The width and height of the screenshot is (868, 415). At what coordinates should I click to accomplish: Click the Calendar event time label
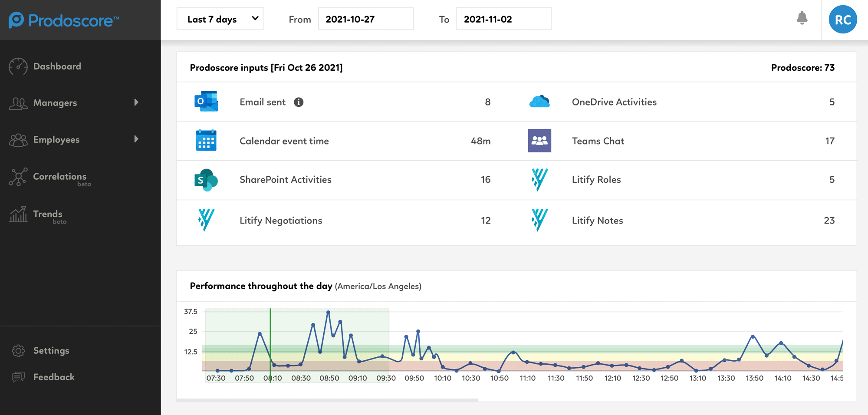click(x=284, y=141)
